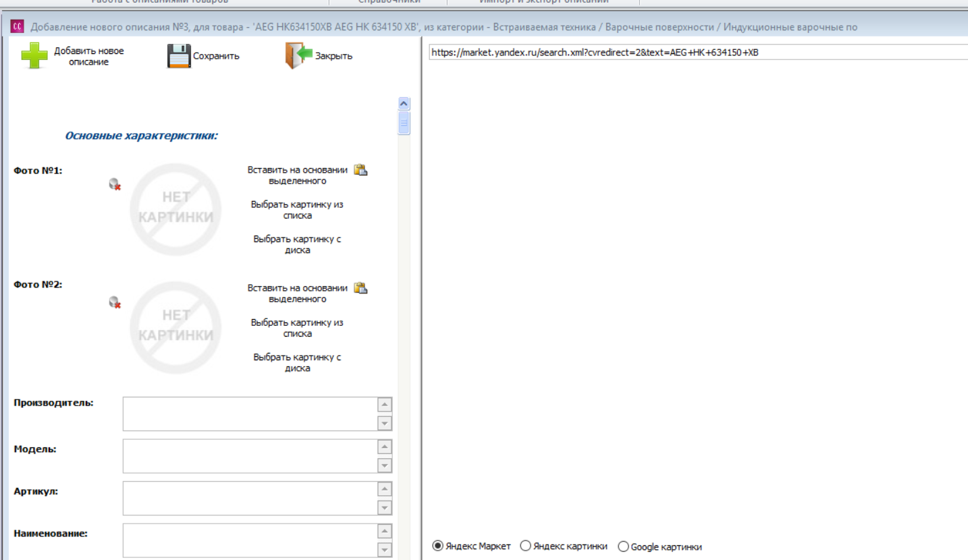Click the 'Артикул:' label
This screenshot has height=560, width=968.
click(36, 491)
